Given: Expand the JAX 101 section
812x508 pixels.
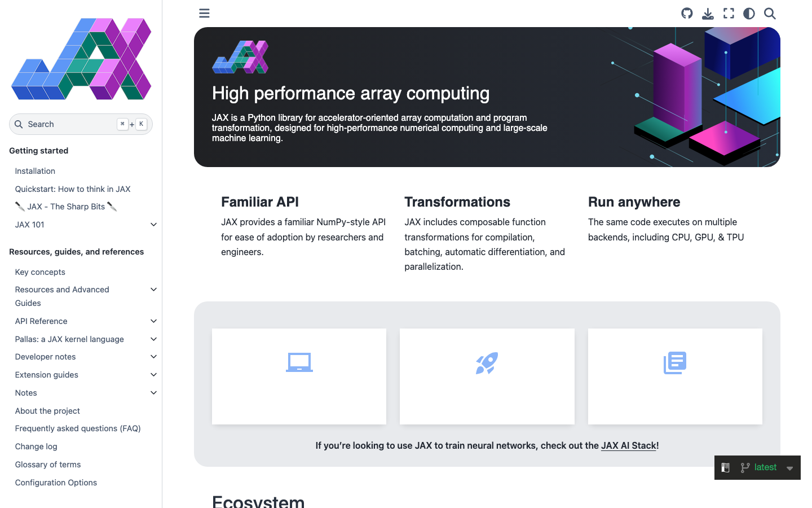Looking at the screenshot, I should [153, 225].
